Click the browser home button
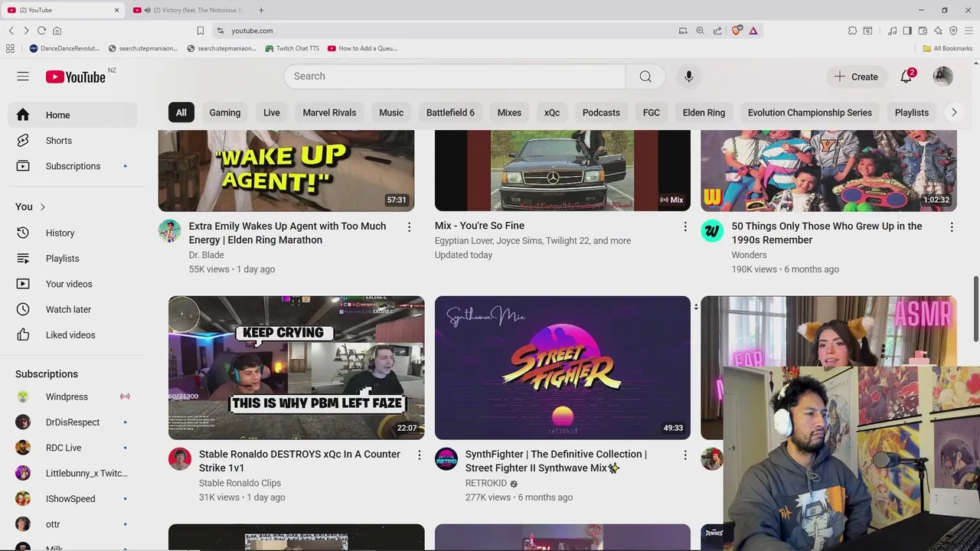 (57, 31)
